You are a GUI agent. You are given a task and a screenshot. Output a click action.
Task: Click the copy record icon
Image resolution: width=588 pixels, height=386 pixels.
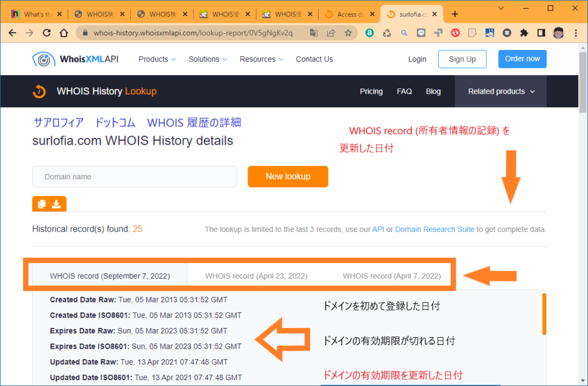coord(42,204)
